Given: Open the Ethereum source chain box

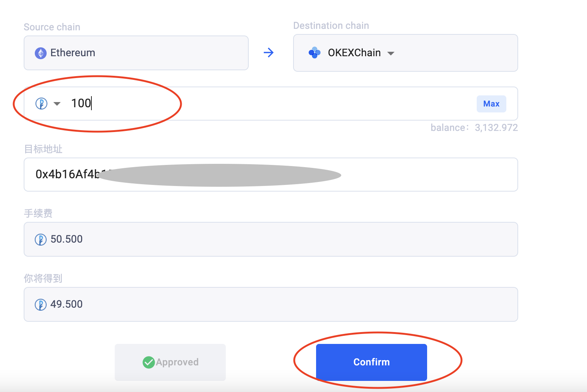Looking at the screenshot, I should point(136,53).
